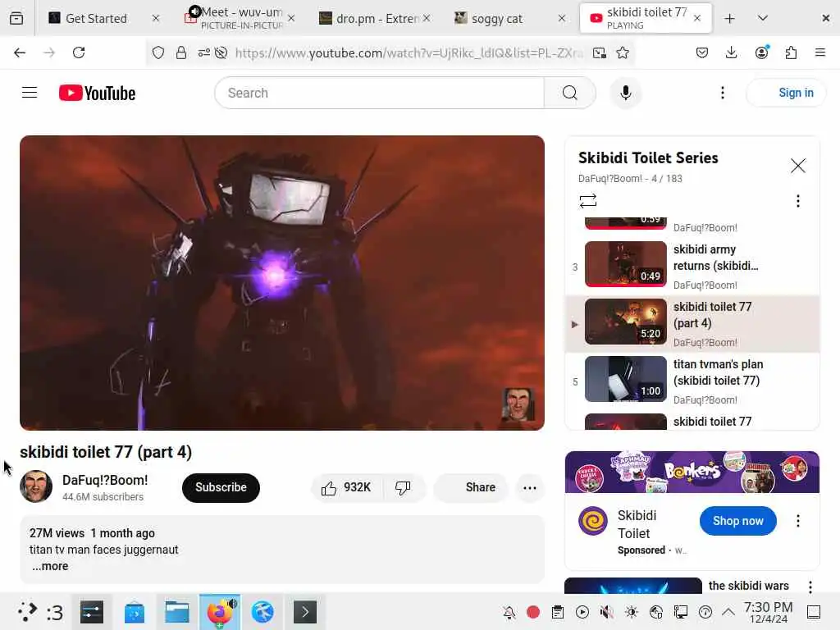Open Firefox downloads panel
The height and width of the screenshot is (630, 840).
click(731, 52)
